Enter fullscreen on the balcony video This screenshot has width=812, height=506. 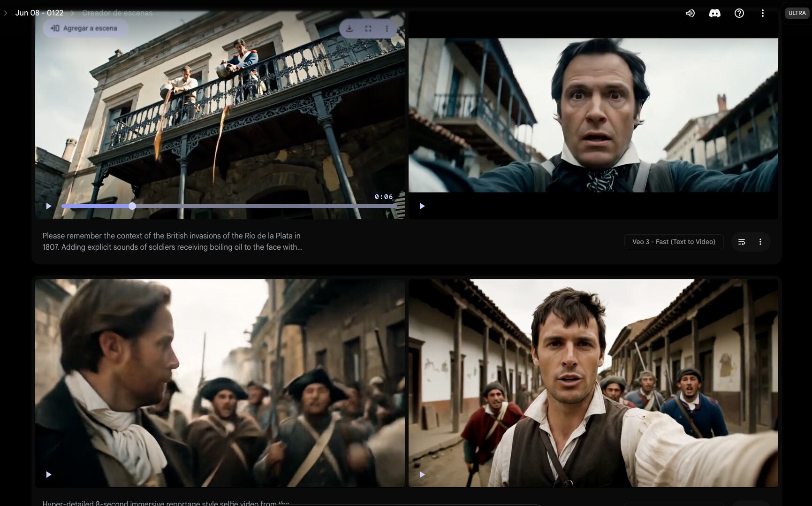pyautogui.click(x=368, y=28)
